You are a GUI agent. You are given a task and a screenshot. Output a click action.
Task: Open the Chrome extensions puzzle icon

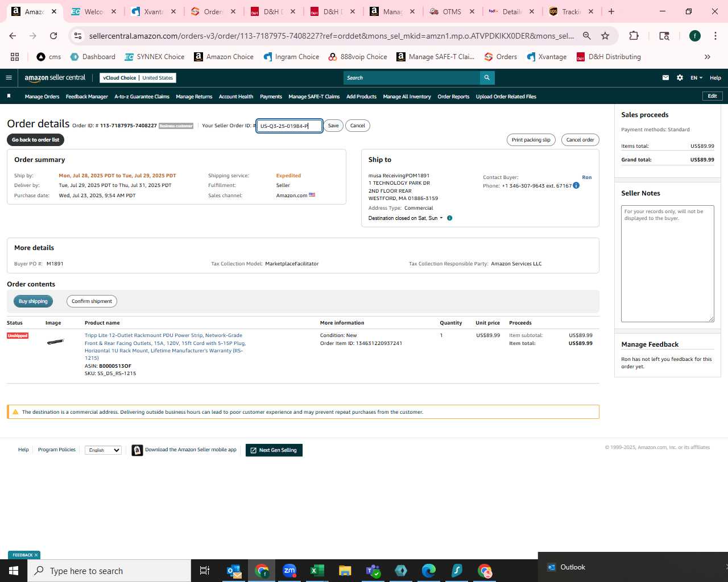[x=634, y=36]
